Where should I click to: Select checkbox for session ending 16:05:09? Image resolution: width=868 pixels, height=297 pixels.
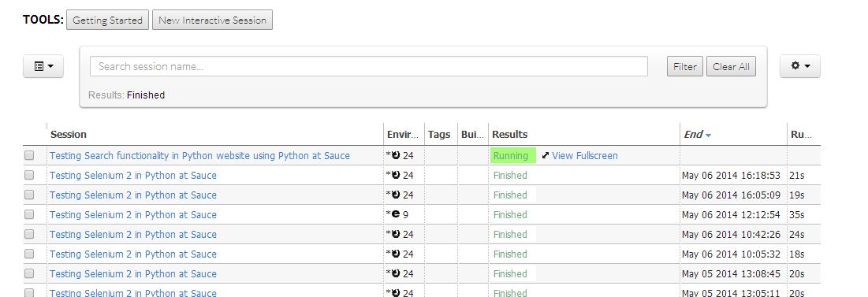click(29, 195)
